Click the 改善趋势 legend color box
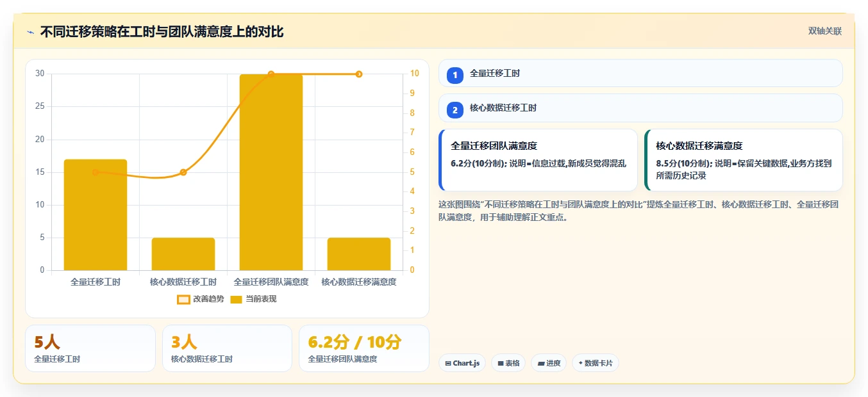 (x=183, y=299)
